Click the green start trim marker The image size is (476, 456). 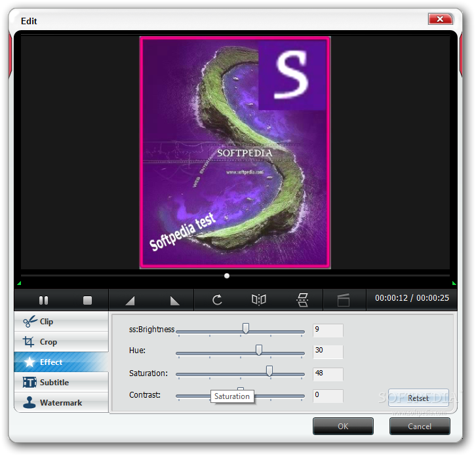[19, 284]
